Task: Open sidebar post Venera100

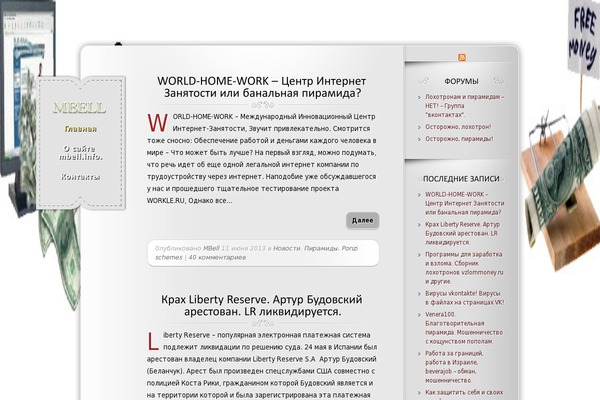Action: coord(464,328)
